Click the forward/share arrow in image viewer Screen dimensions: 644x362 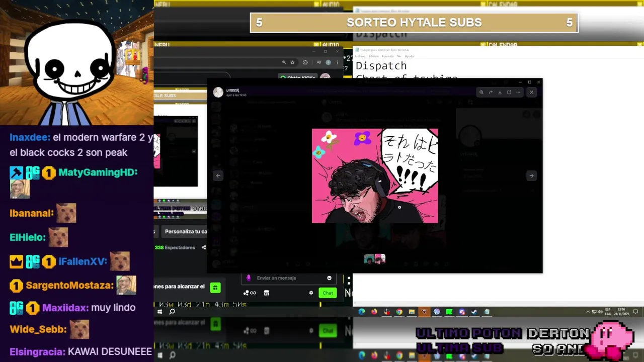[491, 92]
